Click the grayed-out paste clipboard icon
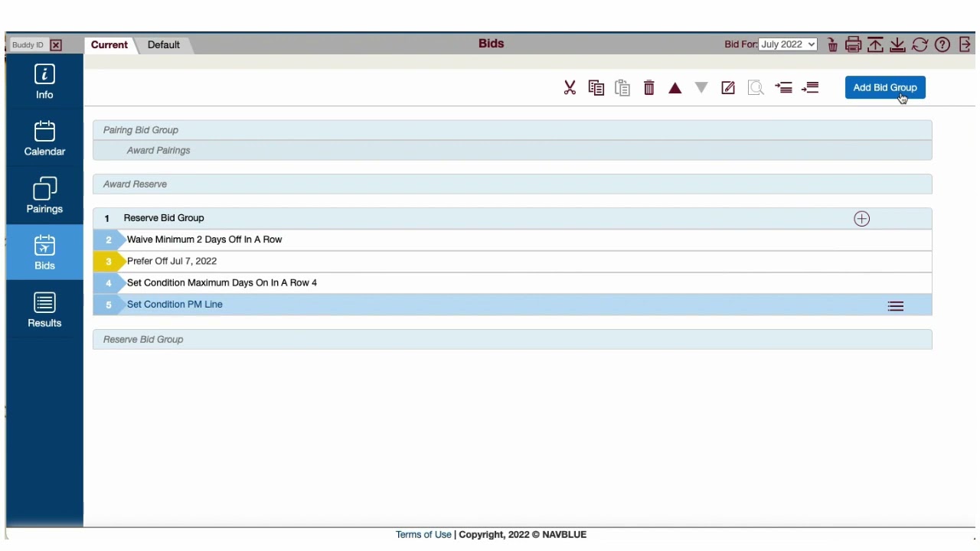Viewport: 980px width, 551px height. pyautogui.click(x=622, y=88)
